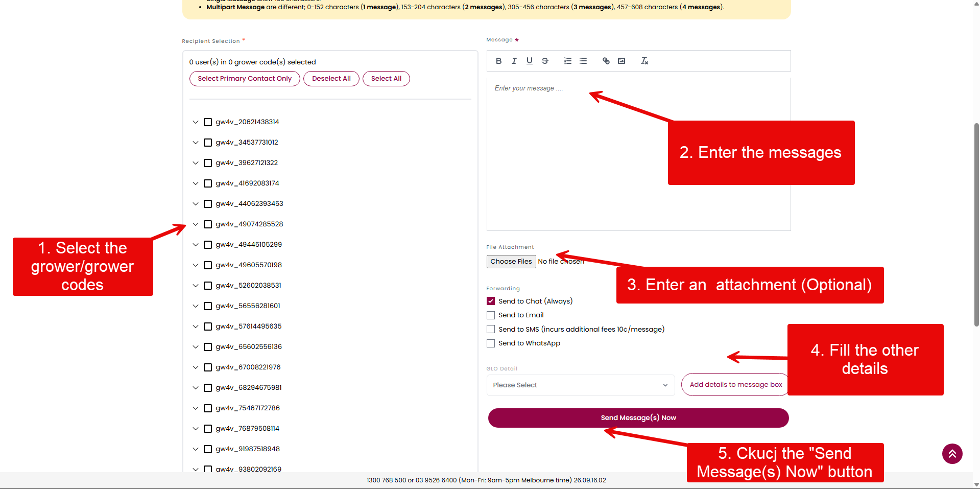Insert bulleted list in message

[583, 61]
